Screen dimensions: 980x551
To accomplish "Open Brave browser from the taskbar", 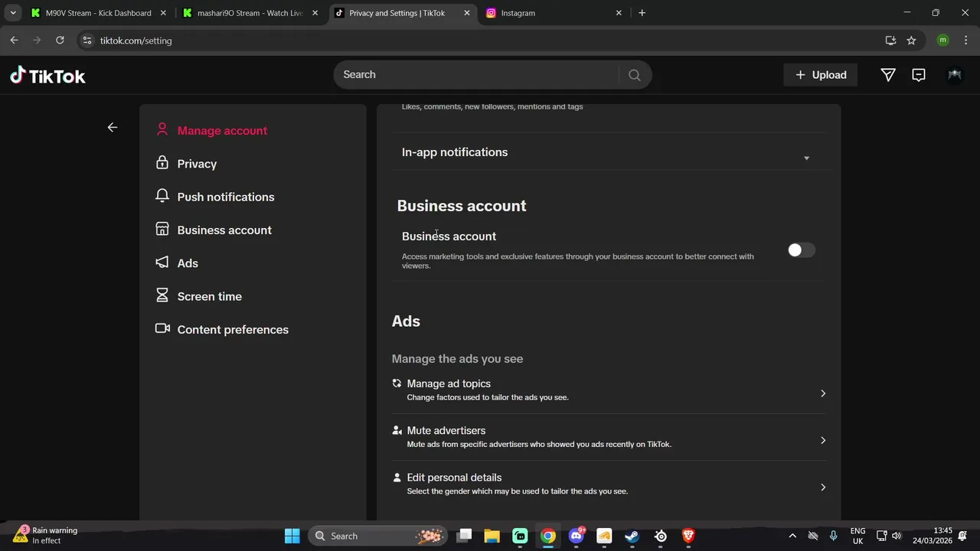I will tap(688, 536).
